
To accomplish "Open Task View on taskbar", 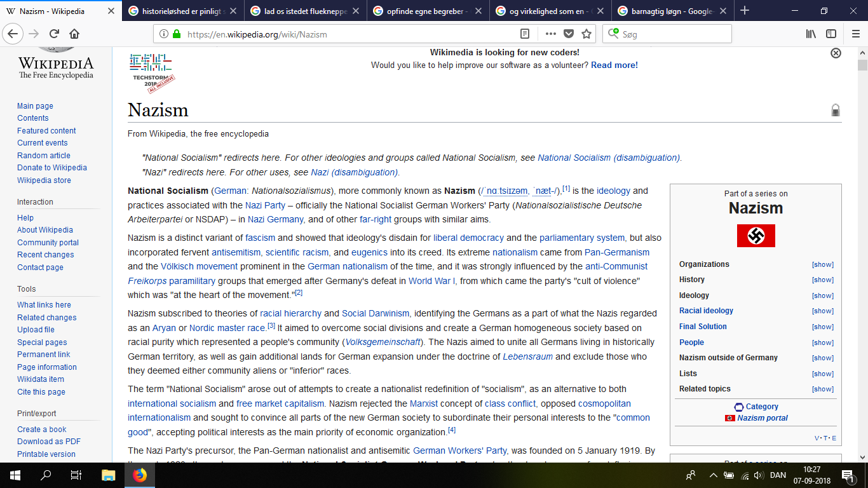I will tap(76, 475).
